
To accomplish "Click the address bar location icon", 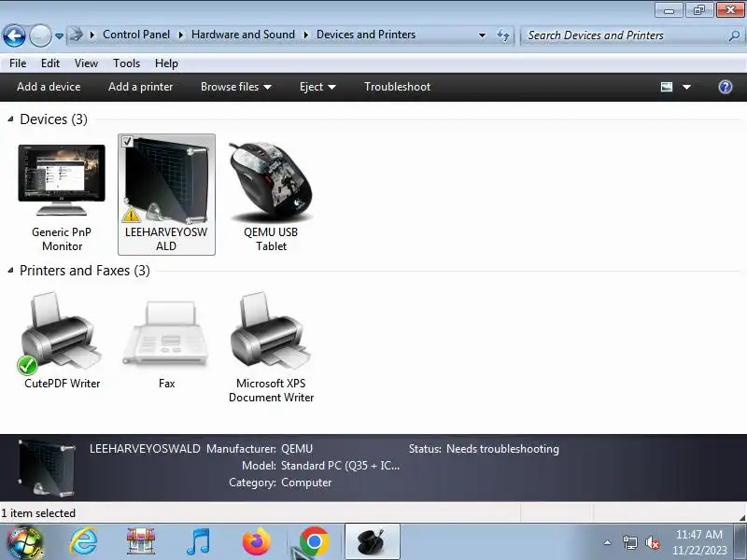I will (x=77, y=35).
